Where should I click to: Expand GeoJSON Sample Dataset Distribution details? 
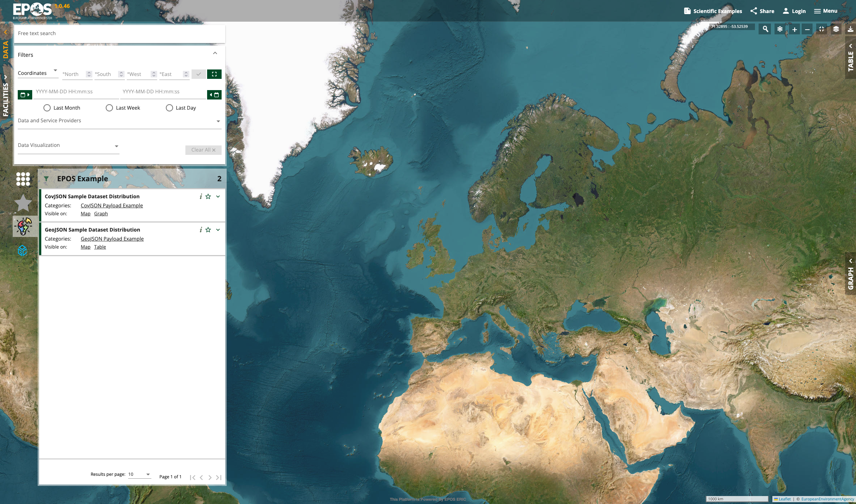[x=218, y=229]
